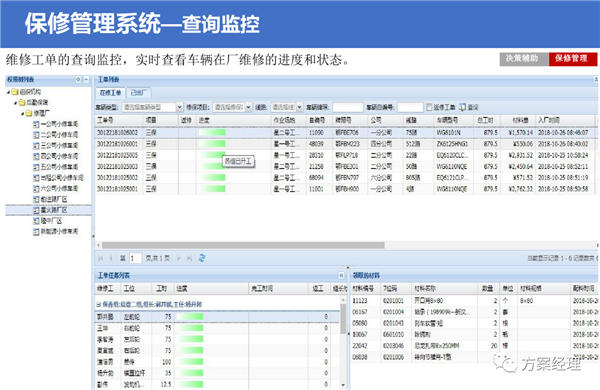Image resolution: width=600 pixels, height=390 pixels.
Task: Click the 保修管理 red button
Action: (x=573, y=59)
